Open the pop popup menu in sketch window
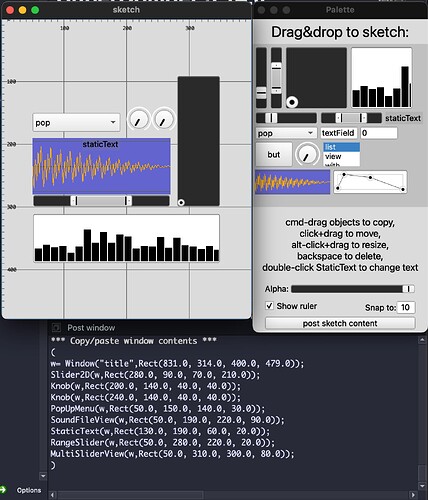This screenshot has width=428, height=500. coord(76,122)
